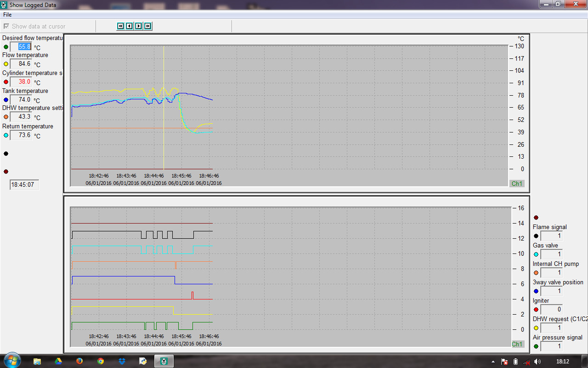Select the Tank temperature value field
Image resolution: width=588 pixels, height=368 pixels.
coord(21,99)
